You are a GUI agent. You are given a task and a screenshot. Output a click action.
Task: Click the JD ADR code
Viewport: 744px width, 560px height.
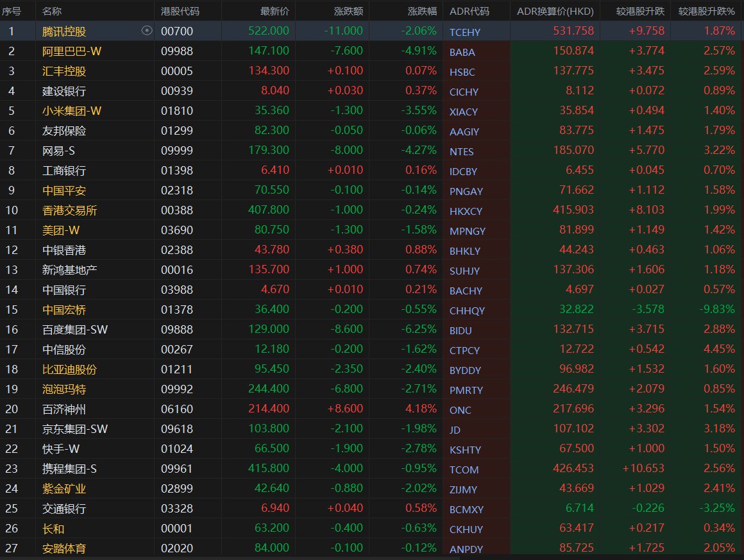point(455,430)
